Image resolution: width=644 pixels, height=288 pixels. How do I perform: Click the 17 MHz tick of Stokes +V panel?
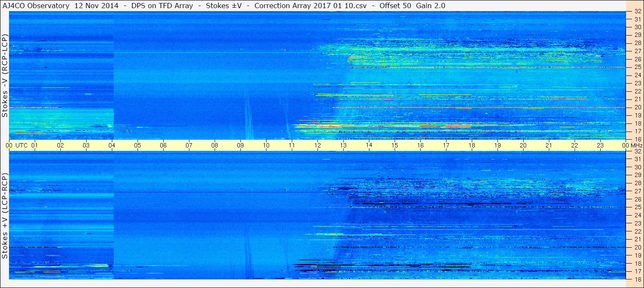click(637, 271)
